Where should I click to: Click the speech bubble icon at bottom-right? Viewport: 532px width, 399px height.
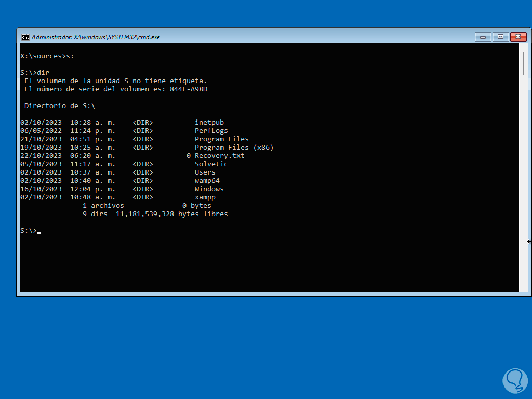(x=515, y=381)
